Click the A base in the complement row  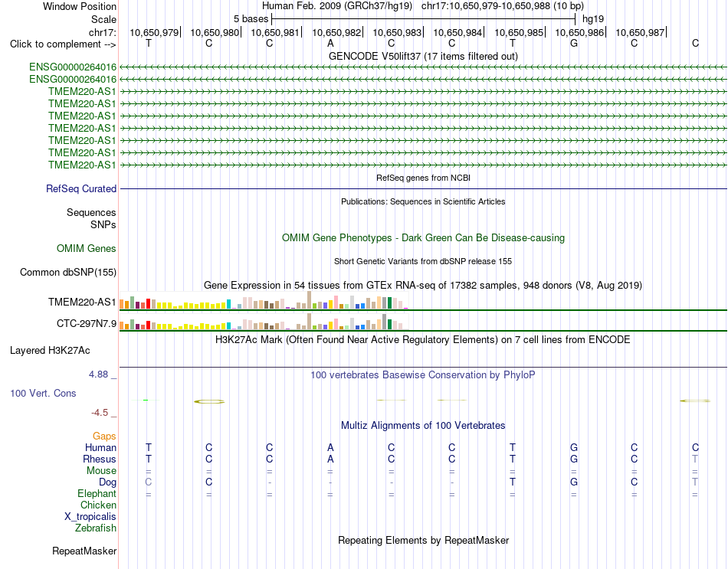(x=330, y=43)
